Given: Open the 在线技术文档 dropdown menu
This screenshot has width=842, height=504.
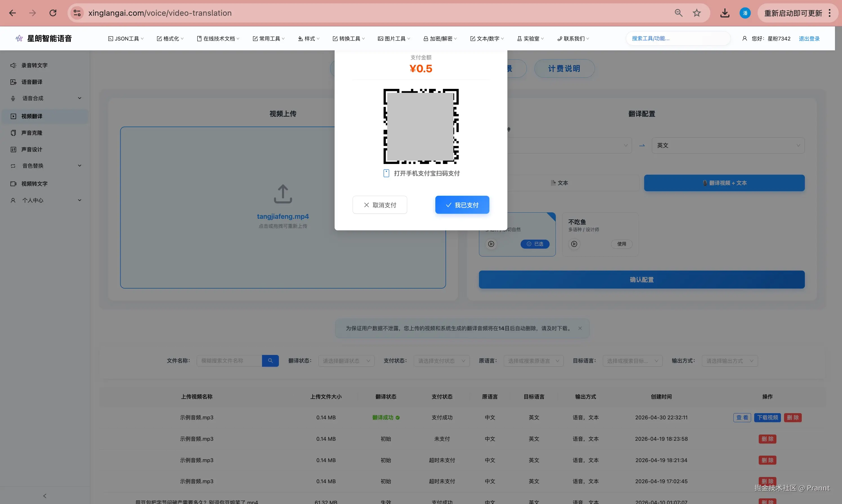Looking at the screenshot, I should click(x=218, y=38).
